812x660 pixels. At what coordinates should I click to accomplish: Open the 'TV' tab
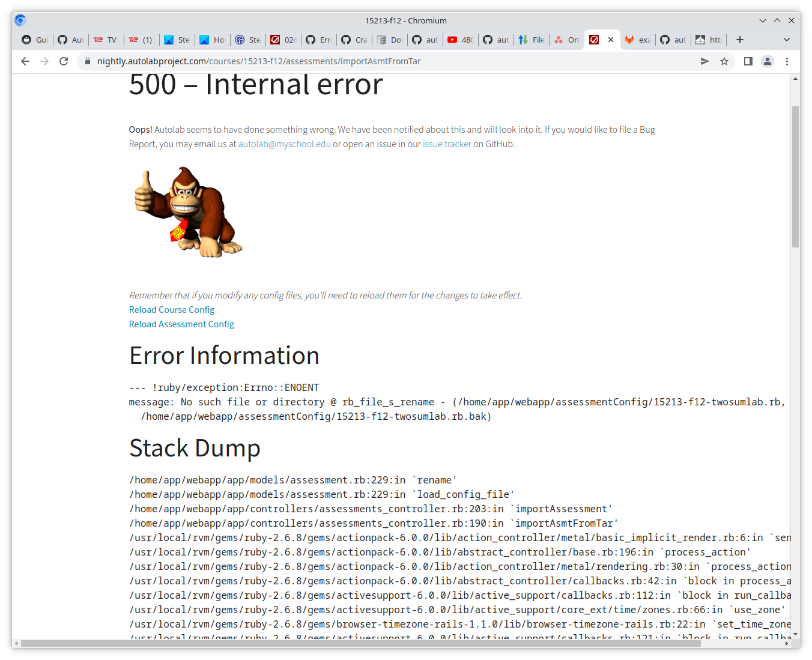(x=106, y=40)
